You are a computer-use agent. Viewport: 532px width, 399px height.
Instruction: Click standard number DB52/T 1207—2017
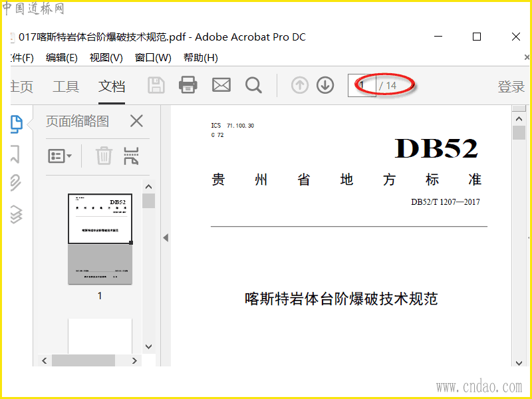pos(446,202)
